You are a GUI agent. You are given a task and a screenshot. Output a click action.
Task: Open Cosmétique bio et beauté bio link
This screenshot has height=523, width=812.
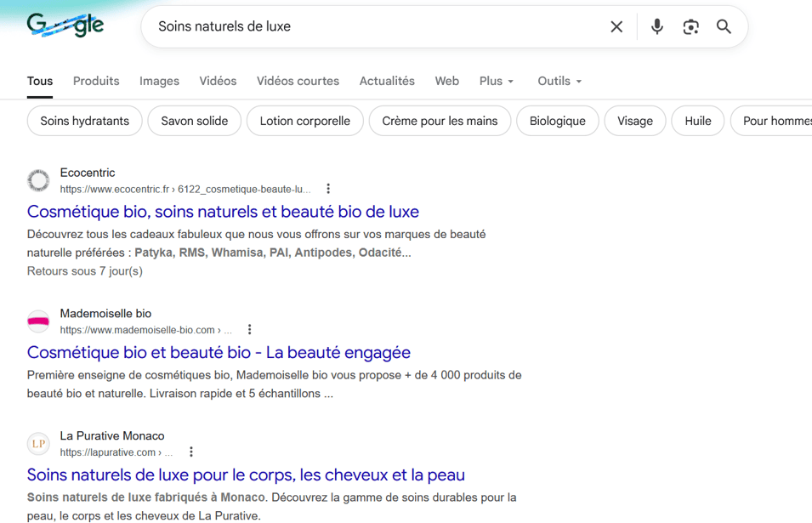219,352
